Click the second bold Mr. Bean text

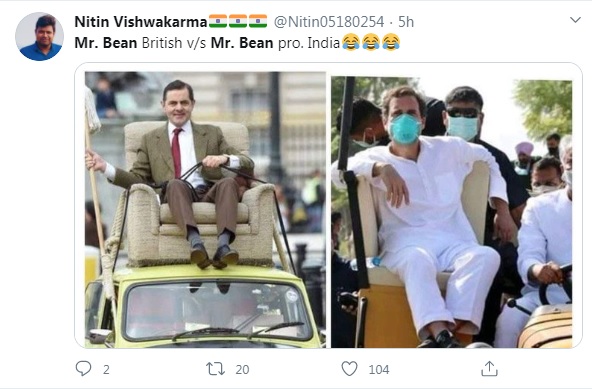tap(242, 43)
